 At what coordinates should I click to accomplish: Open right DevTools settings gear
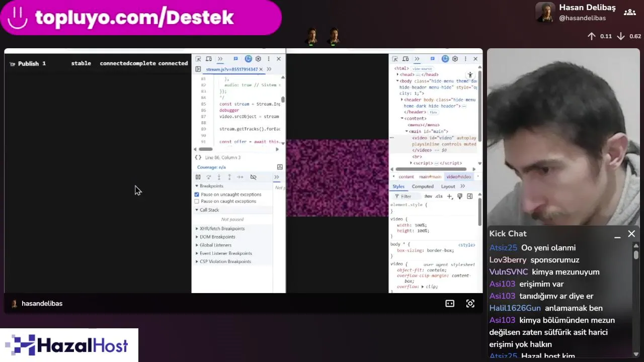pos(455,59)
